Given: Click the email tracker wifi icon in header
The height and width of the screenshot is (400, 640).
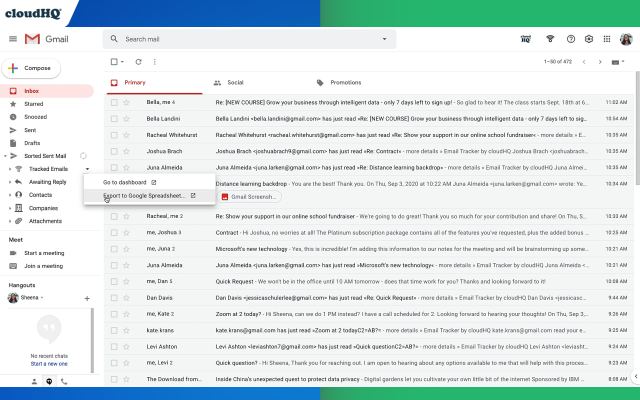Looking at the screenshot, I should 549,39.
